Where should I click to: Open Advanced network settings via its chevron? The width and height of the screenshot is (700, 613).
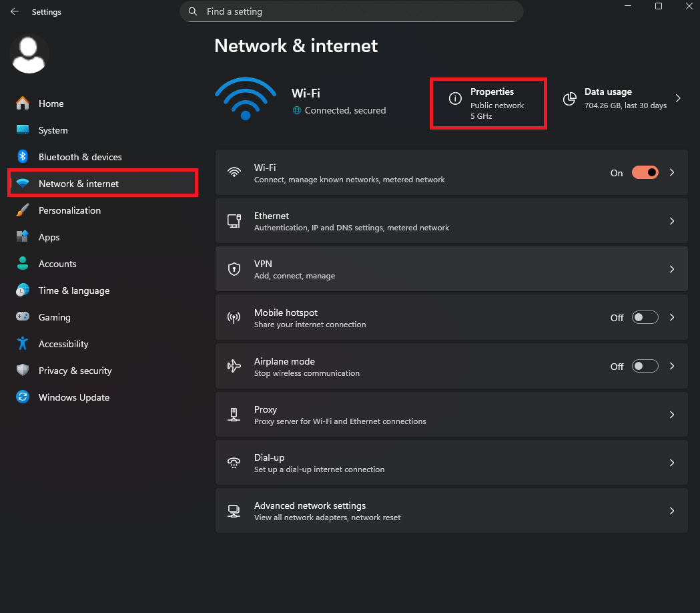[x=672, y=511]
